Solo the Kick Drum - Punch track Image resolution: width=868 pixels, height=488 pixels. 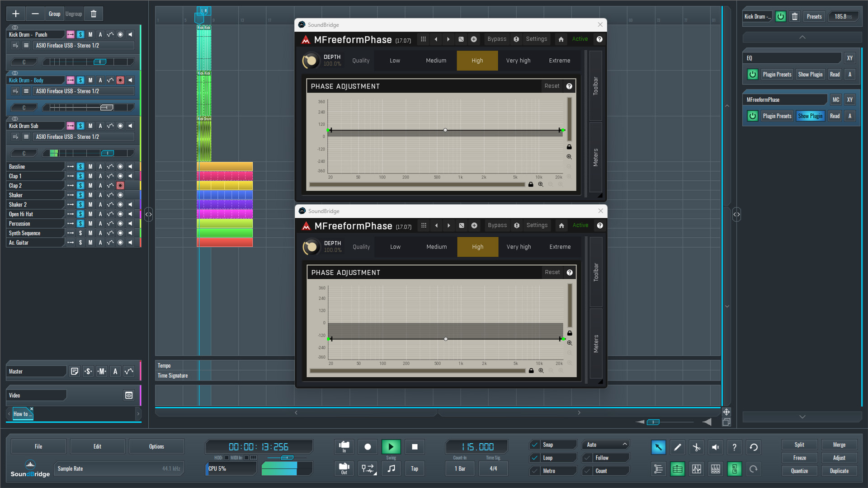coord(80,35)
